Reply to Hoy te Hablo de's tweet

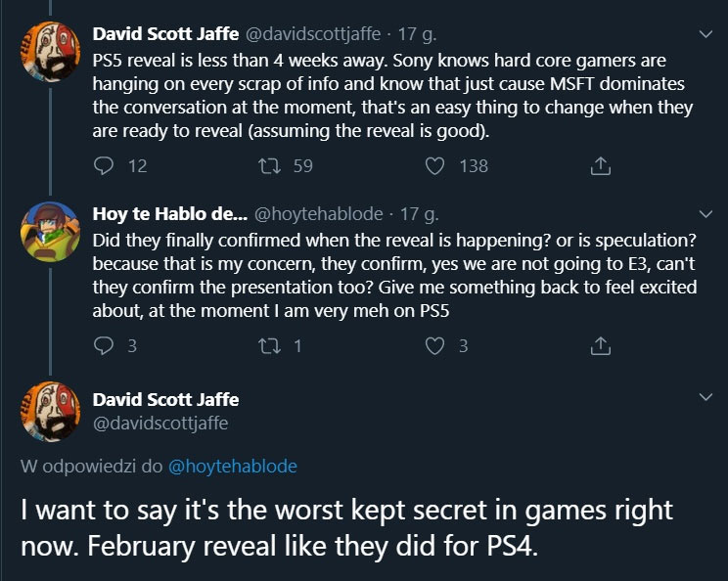coord(104,345)
